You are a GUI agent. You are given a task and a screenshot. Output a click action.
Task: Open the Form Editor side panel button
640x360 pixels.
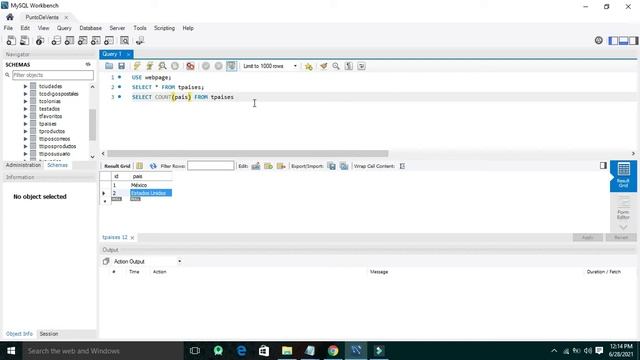tap(623, 207)
